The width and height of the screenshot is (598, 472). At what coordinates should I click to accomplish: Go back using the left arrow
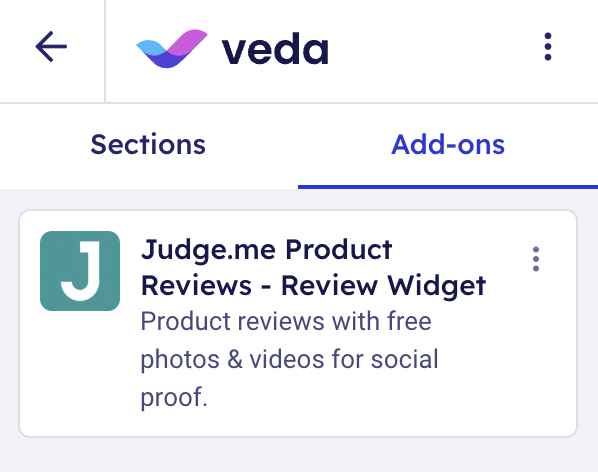[51, 47]
